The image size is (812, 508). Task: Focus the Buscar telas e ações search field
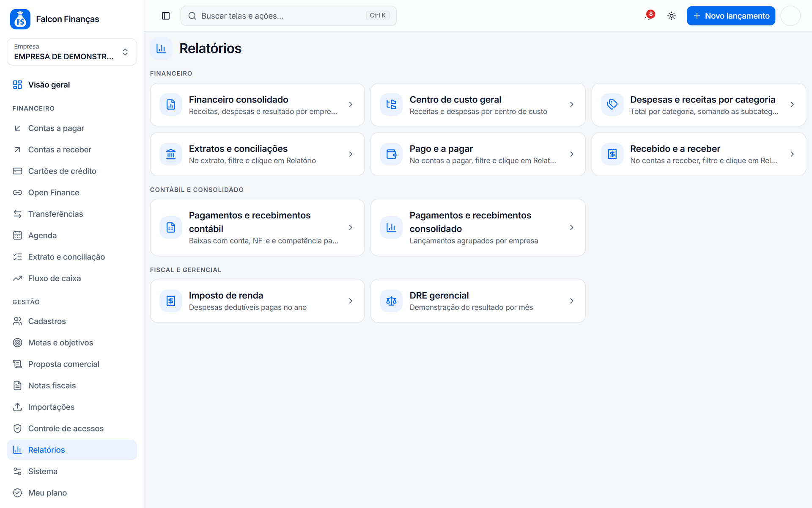[288, 16]
